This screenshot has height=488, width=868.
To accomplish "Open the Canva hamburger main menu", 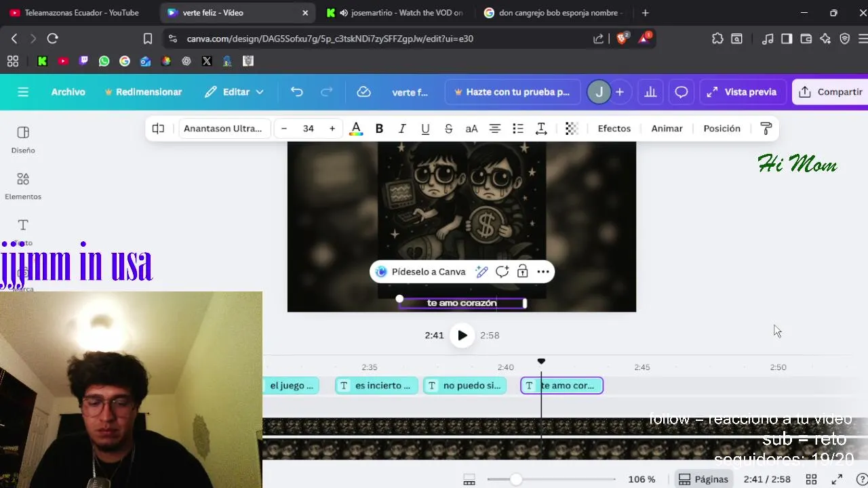I will (23, 91).
